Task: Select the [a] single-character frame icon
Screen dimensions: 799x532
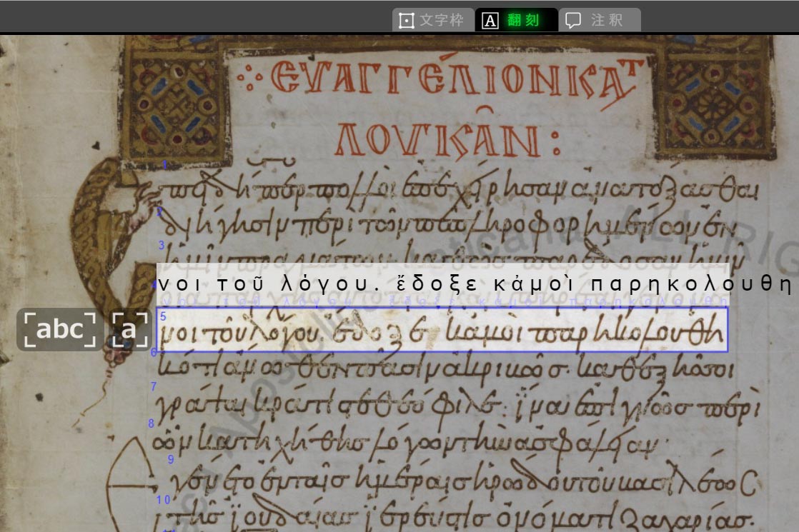Action: click(129, 330)
